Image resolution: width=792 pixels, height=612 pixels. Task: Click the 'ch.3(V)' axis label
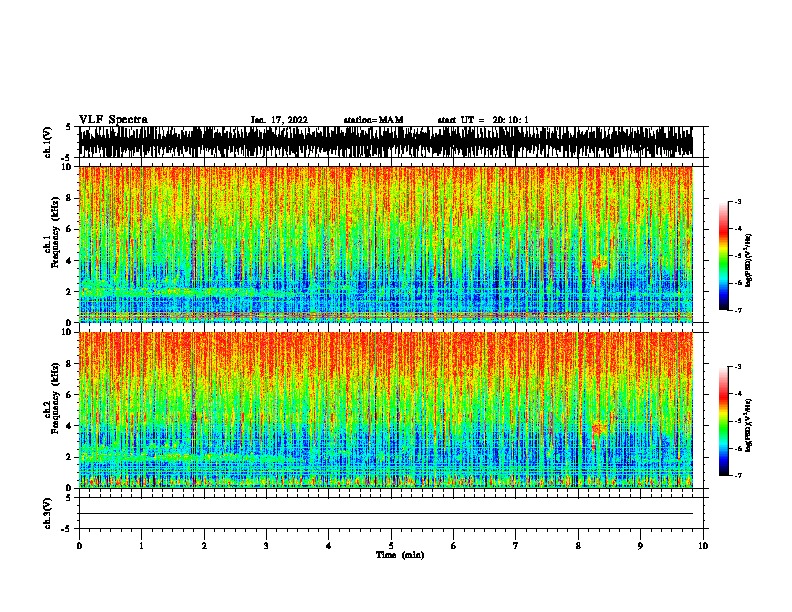coord(48,513)
